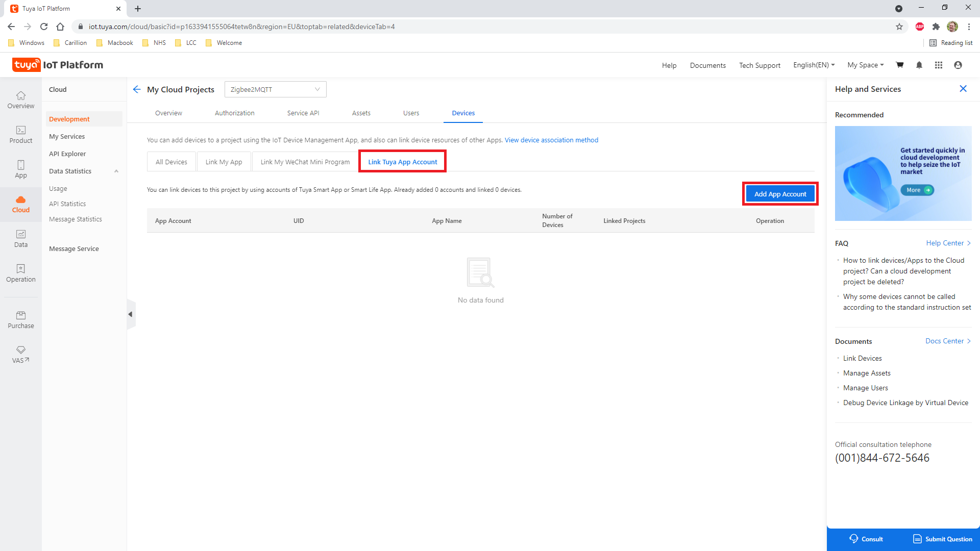Viewport: 980px width, 551px height.
Task: Switch to the Users tab
Action: pyautogui.click(x=411, y=113)
